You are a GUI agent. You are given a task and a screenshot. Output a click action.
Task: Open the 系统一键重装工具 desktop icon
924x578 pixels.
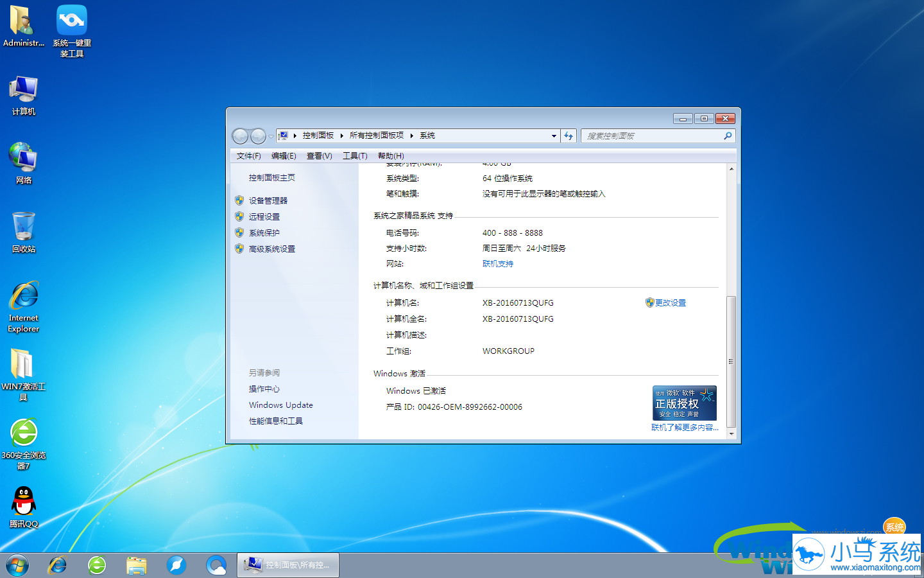click(x=72, y=31)
